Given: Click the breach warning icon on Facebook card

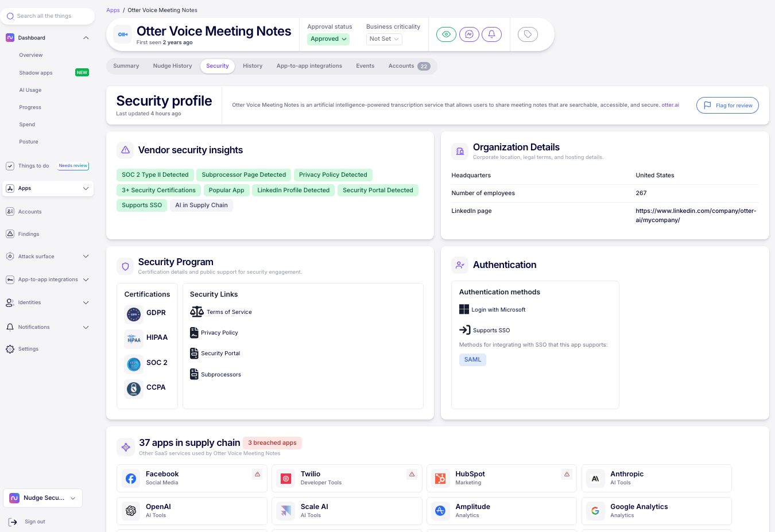Looking at the screenshot, I should (x=257, y=474).
